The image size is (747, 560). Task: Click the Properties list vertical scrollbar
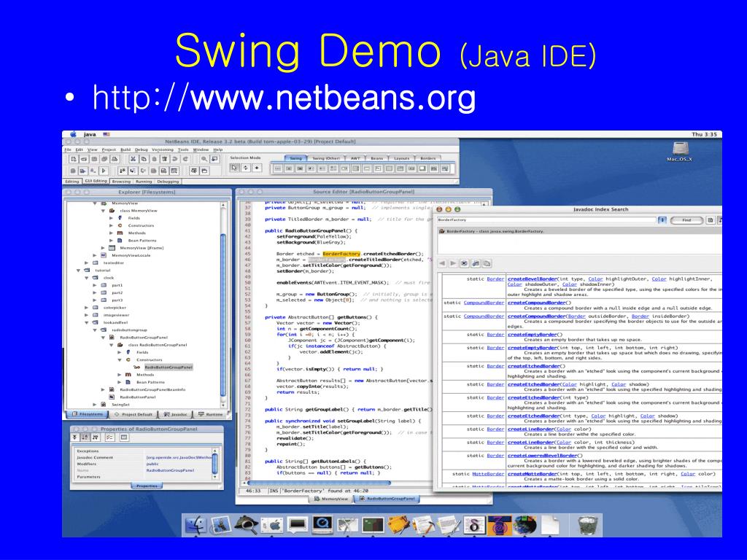point(215,464)
